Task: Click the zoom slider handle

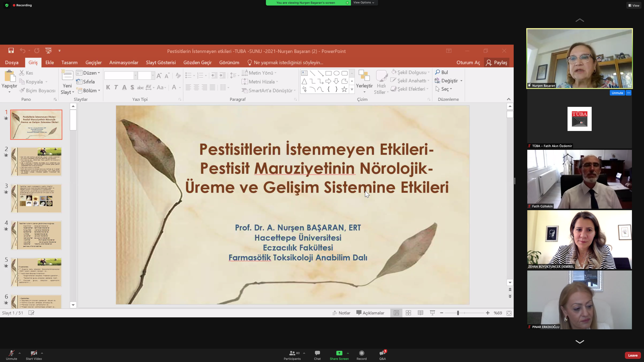Action: click(458, 313)
